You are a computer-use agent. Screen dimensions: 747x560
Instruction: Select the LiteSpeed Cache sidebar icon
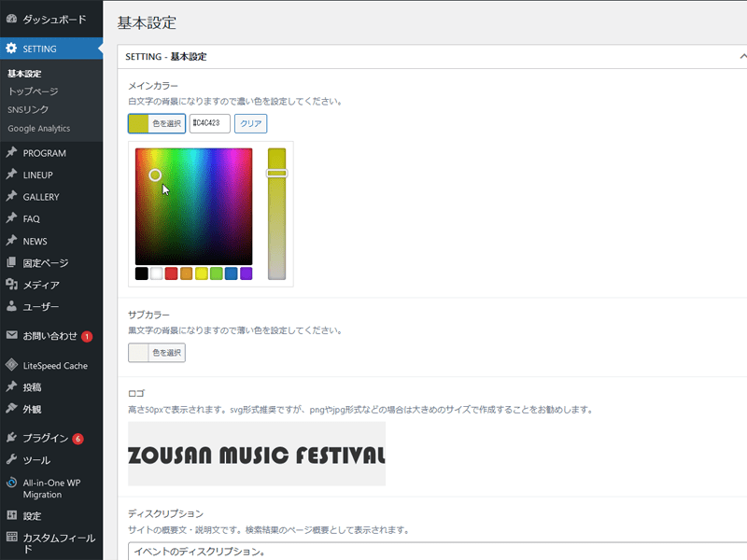(11, 364)
